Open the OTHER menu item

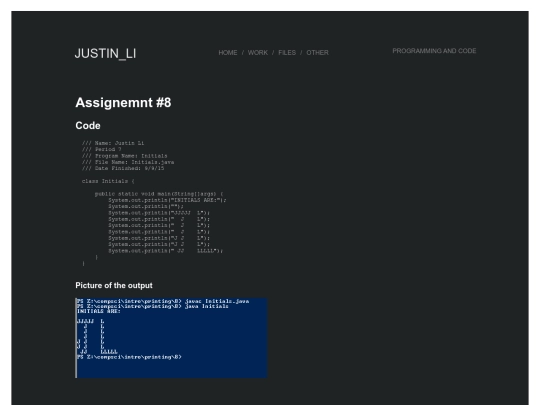pos(317,53)
